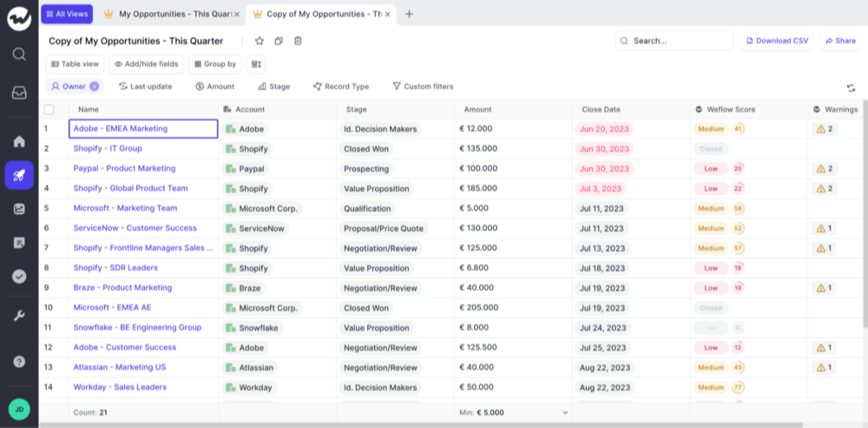This screenshot has height=428, width=868.
Task: Click the horizontal scrollbar at the bottom
Action: click(419, 425)
